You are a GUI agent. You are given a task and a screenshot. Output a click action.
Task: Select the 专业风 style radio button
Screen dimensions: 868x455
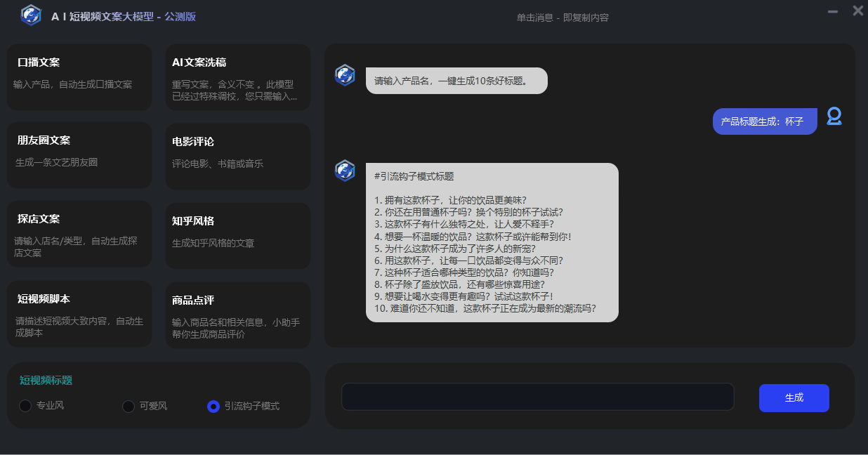point(26,406)
